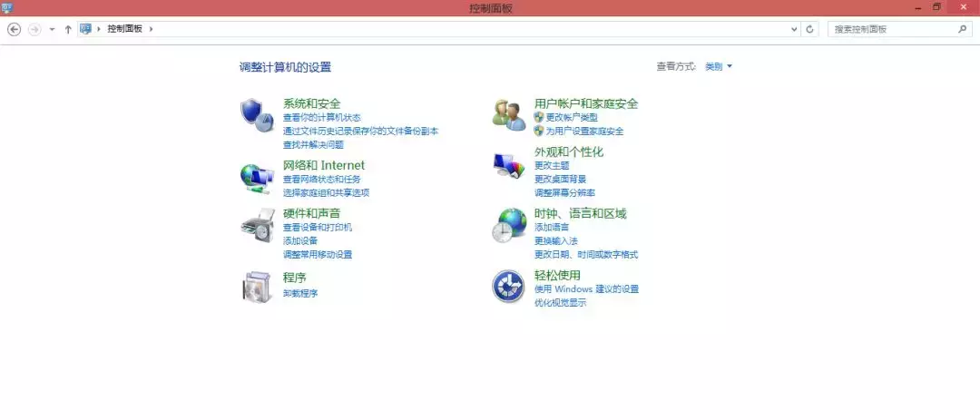Click 查找并解决问题 link

[x=313, y=145]
